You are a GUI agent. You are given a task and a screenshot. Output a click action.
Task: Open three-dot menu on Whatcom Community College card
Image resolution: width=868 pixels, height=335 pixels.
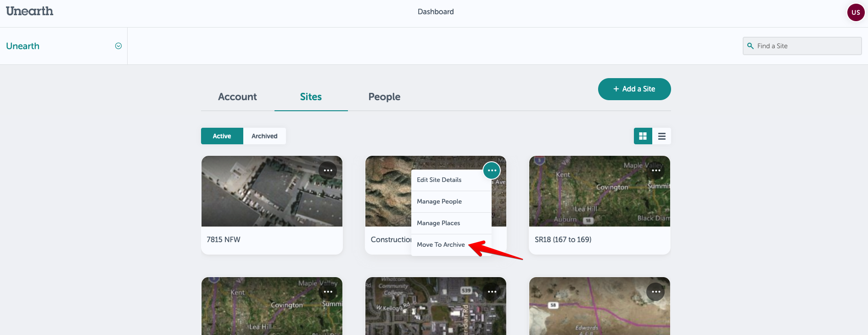492,292
